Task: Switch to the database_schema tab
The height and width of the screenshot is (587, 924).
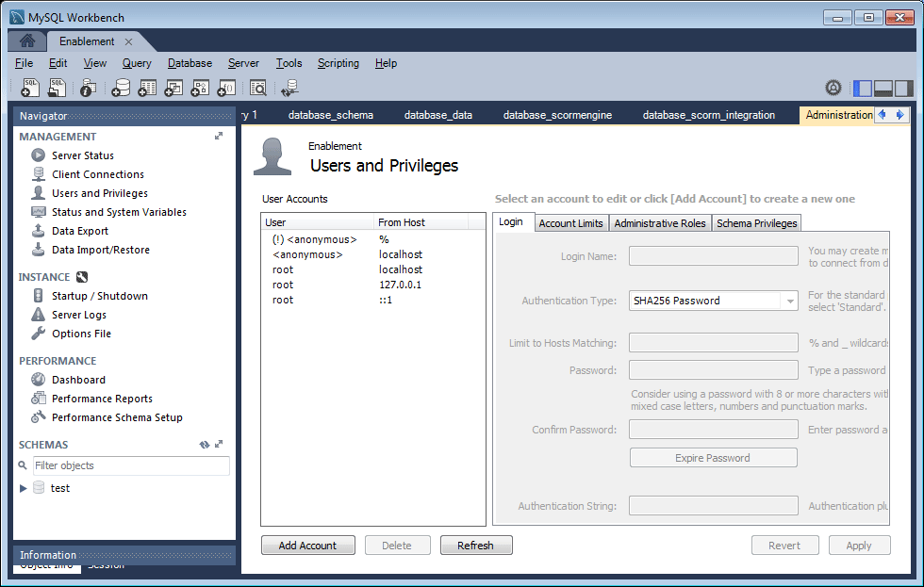Action: click(x=331, y=115)
